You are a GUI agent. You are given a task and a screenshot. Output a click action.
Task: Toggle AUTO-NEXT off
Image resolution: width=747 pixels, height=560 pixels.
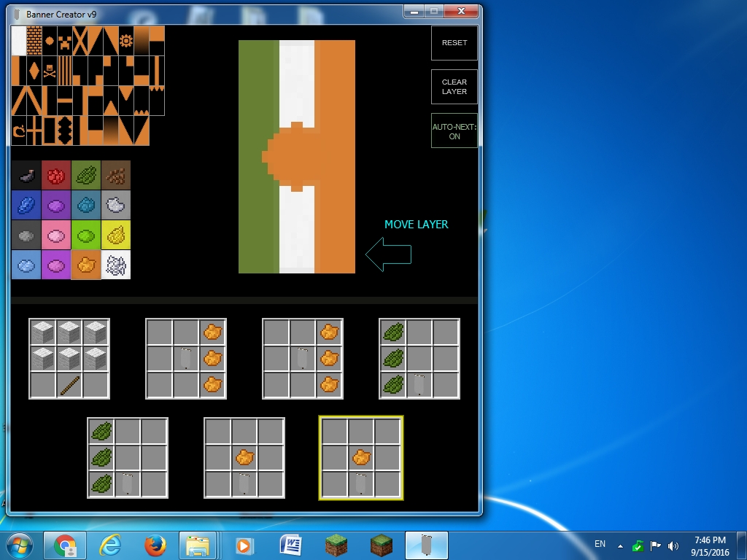[x=454, y=130]
